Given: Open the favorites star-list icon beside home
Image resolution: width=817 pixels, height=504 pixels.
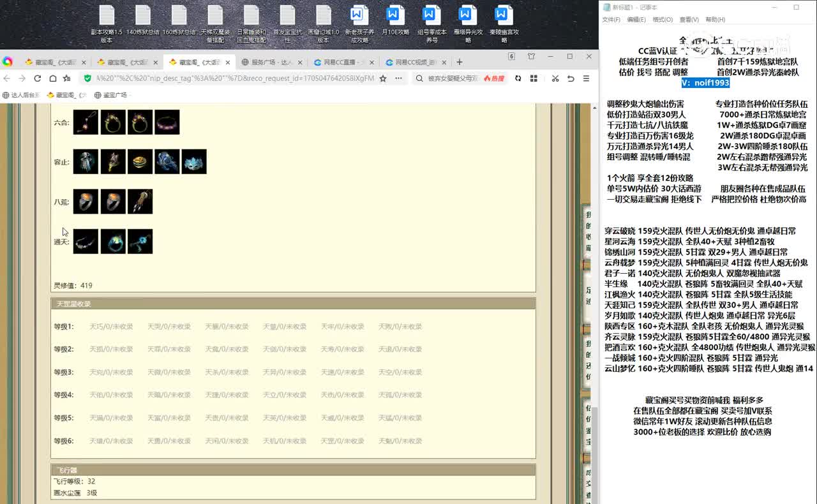Looking at the screenshot, I should (x=67, y=78).
